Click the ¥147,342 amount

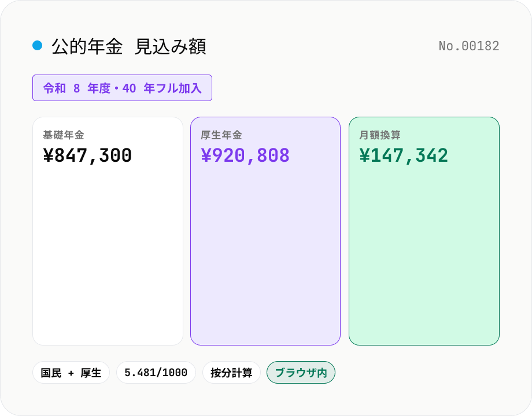pos(404,155)
